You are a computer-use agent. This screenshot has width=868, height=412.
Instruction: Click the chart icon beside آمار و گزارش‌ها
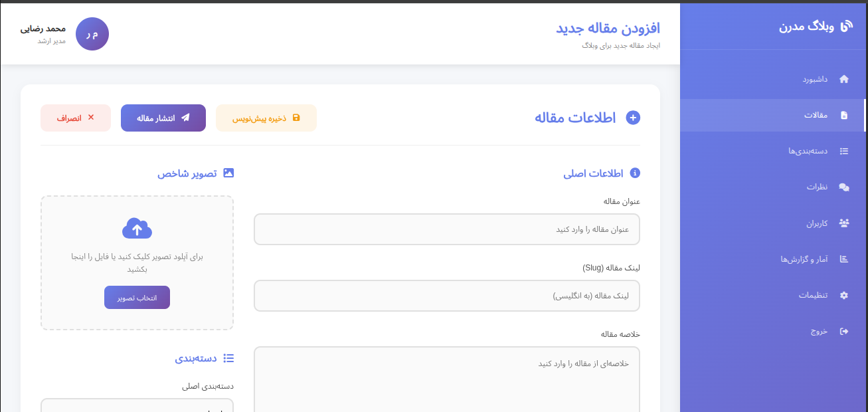point(844,259)
